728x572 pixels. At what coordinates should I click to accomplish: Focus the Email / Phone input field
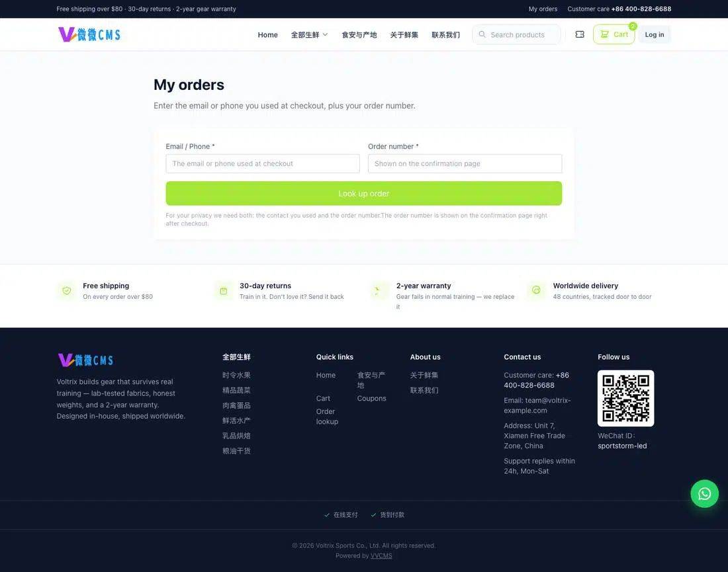263,164
